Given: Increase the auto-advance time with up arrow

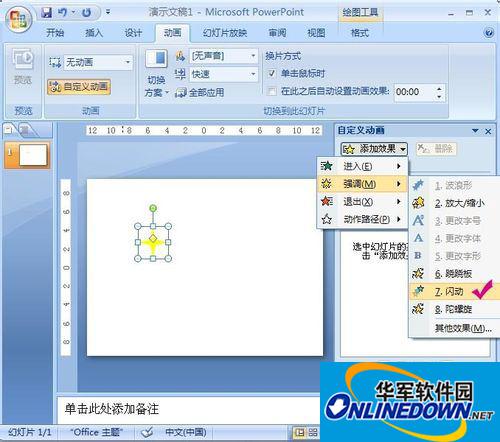Looking at the screenshot, I should [x=439, y=89].
